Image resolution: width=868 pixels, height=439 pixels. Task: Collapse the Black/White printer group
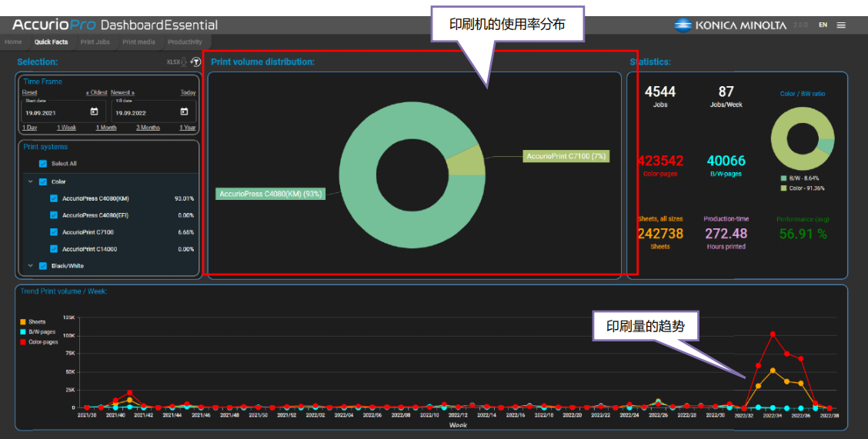pyautogui.click(x=31, y=266)
